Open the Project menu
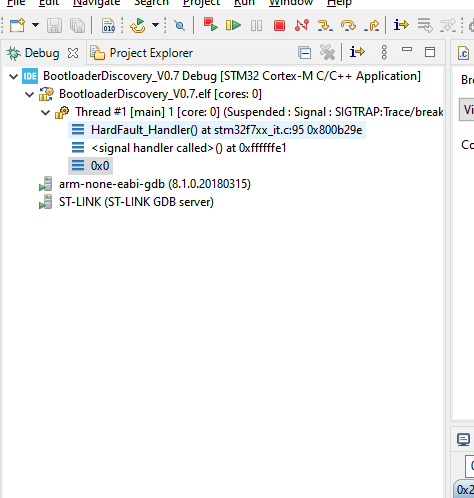Viewport: 474px width, 498px height. [x=202, y=3]
